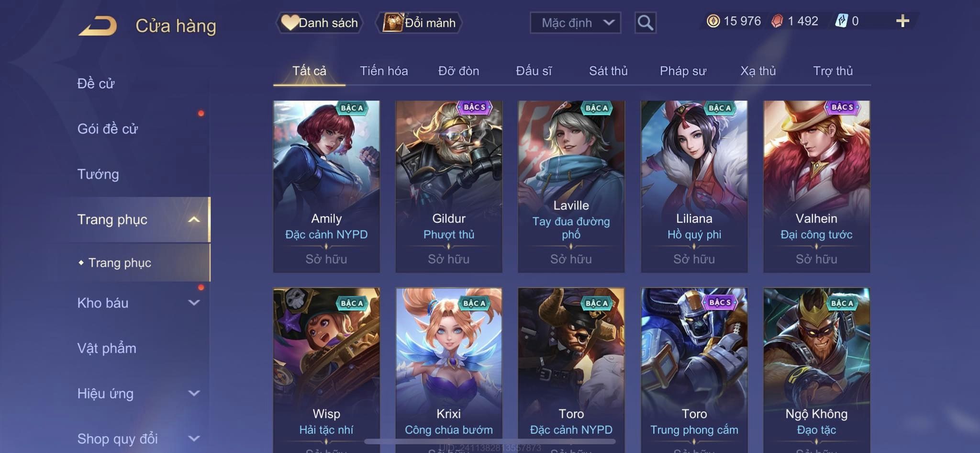Open Gói đề cử in sidebar

pos(108,129)
